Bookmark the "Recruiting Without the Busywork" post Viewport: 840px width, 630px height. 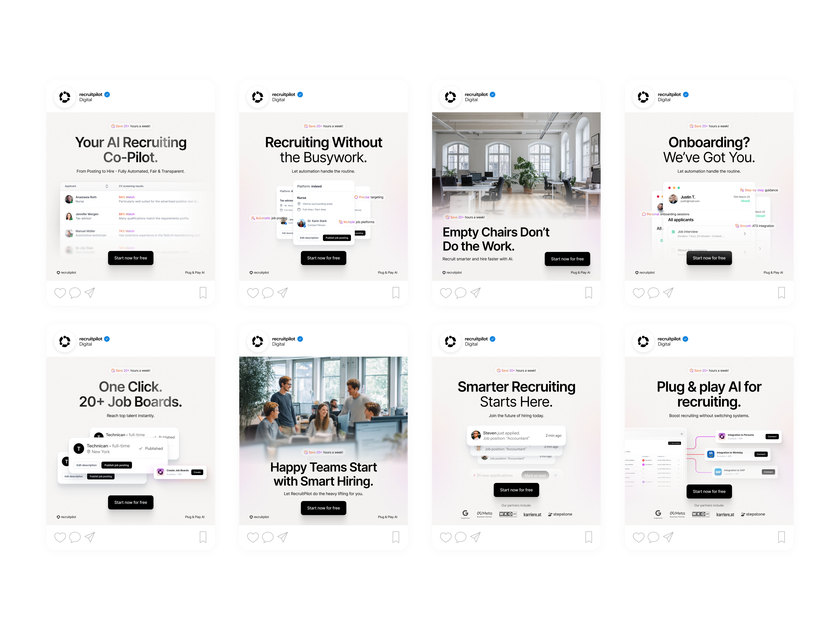(396, 293)
